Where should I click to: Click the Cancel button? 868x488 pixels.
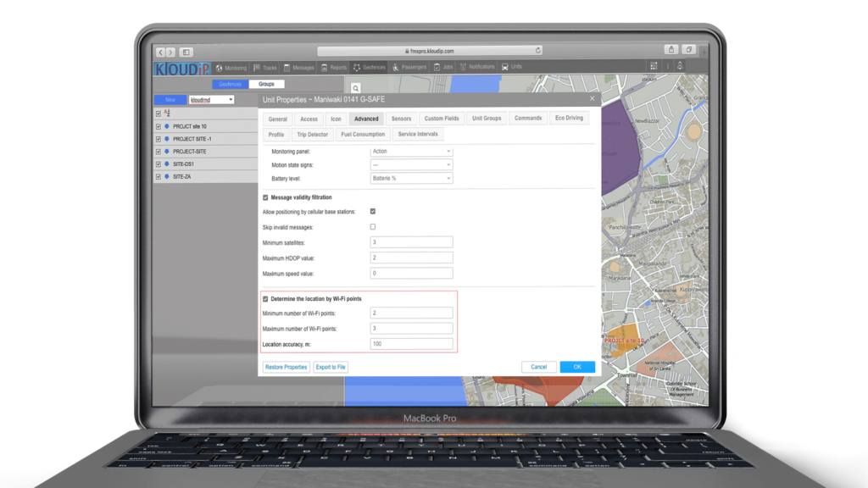tap(538, 368)
